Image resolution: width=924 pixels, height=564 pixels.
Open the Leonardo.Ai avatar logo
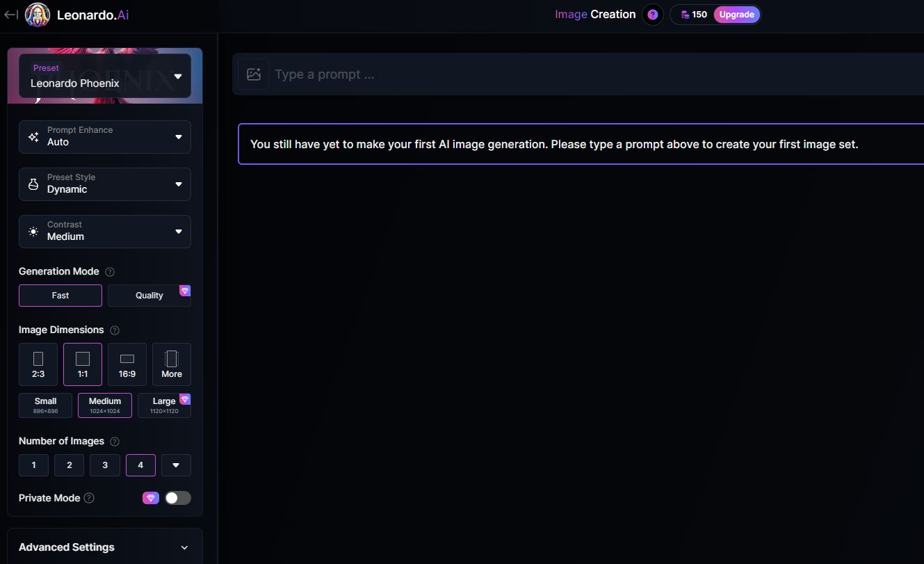click(38, 15)
